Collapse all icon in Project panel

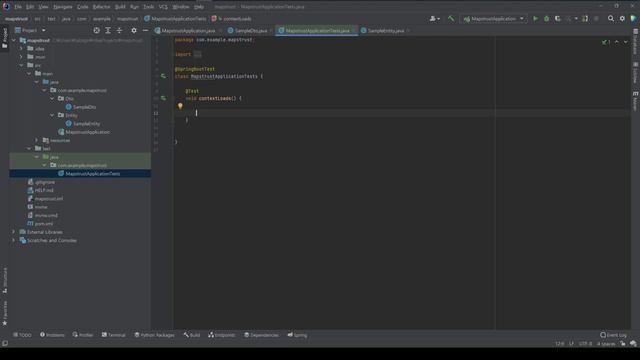[119, 30]
